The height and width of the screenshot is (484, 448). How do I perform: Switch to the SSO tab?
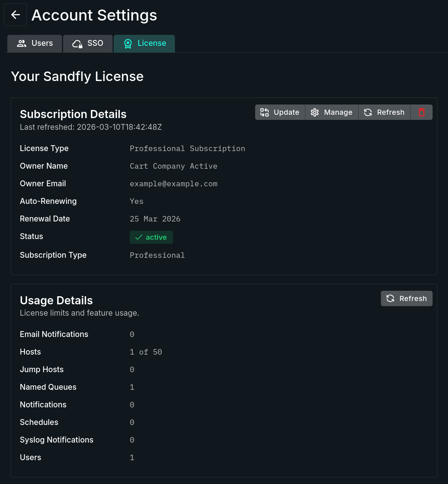[88, 44]
